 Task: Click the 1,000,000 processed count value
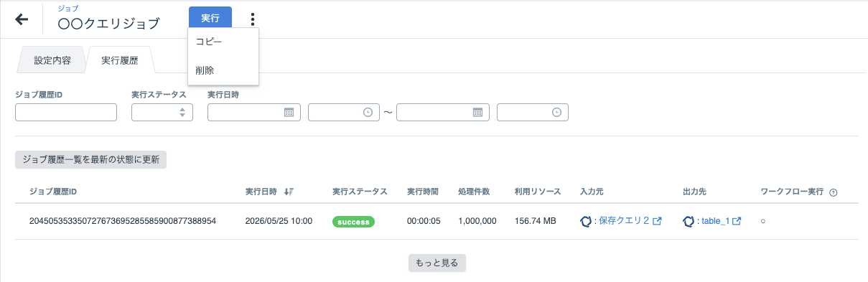pos(477,221)
